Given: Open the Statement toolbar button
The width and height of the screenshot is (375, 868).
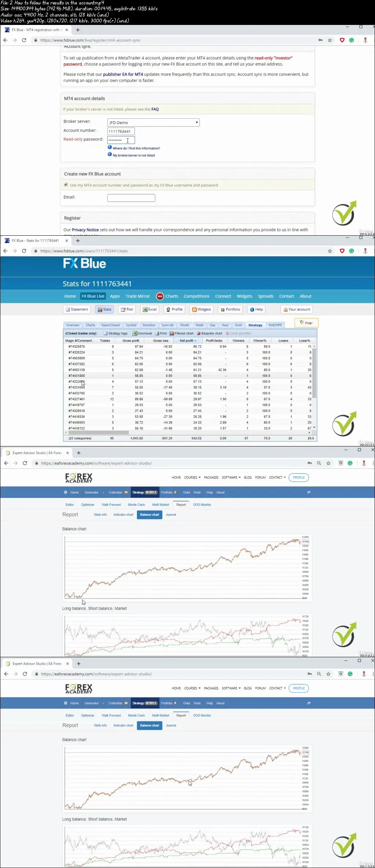Looking at the screenshot, I should click(77, 309).
